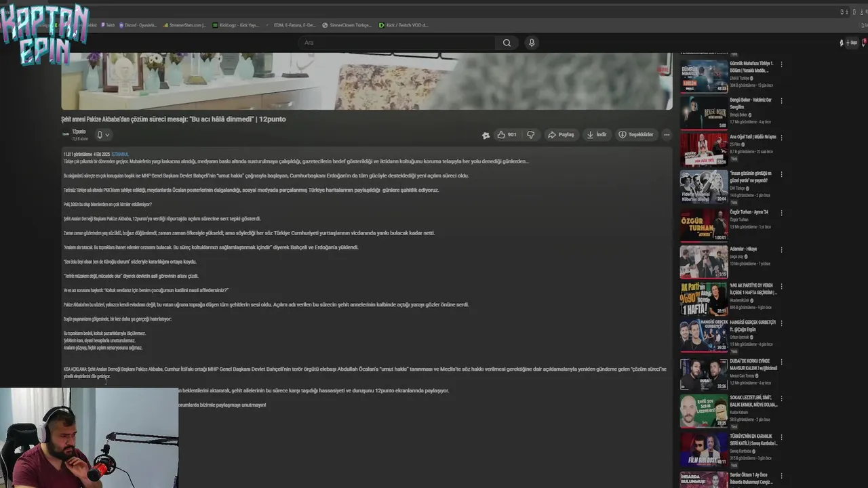Screen dimensions: 868x488
Task: Open options for %90 AK Parti video
Action: point(781,287)
